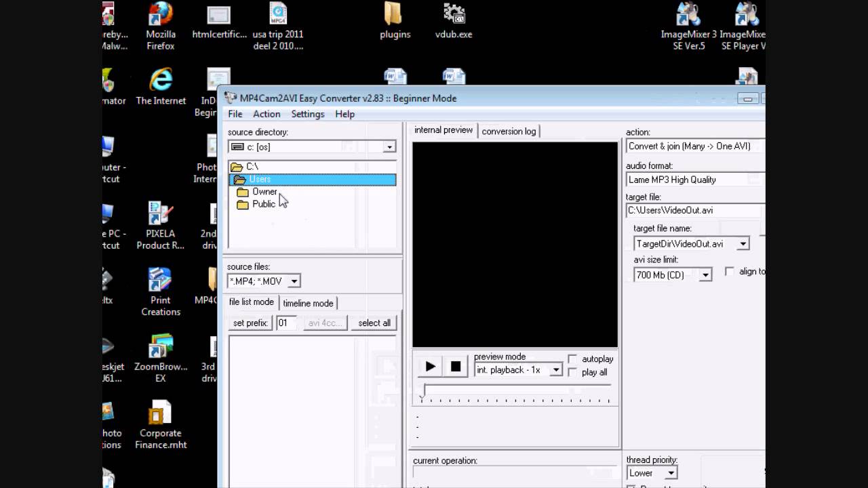This screenshot has width=868, height=488.
Task: Click the prefix field containing 01
Action: [x=285, y=323]
